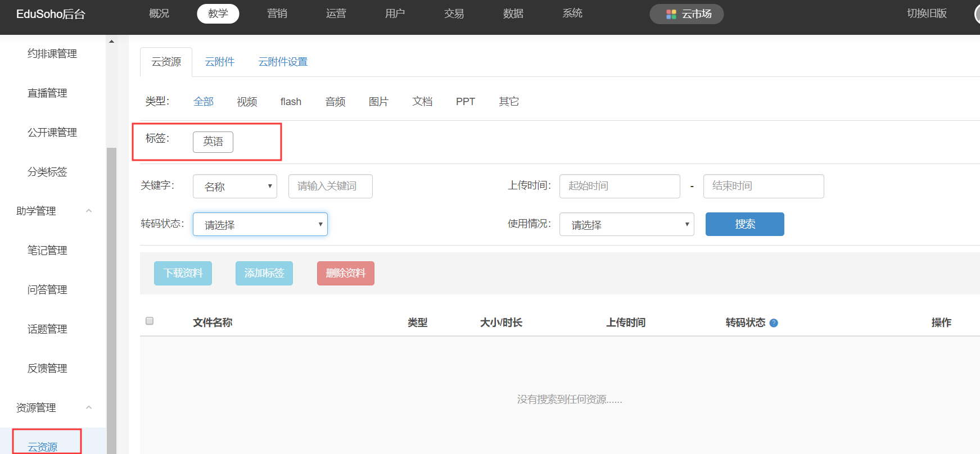Open the 使用情况 dropdown
This screenshot has height=454, width=980.
click(x=626, y=224)
